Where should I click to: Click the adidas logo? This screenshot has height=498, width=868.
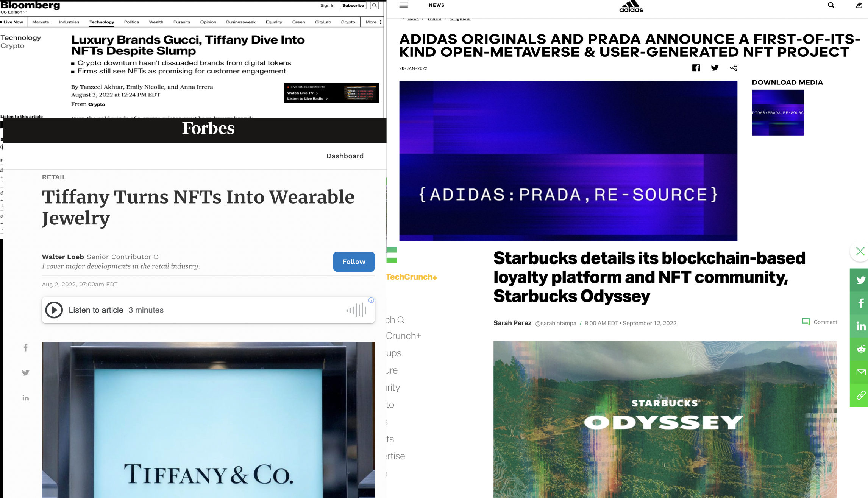point(631,6)
